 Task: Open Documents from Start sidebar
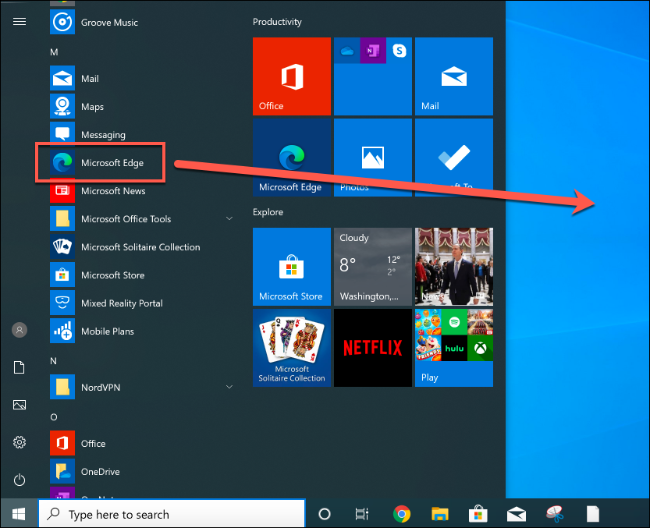click(19, 367)
